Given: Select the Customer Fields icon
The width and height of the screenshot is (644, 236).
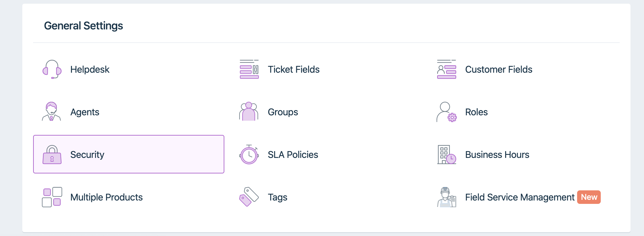Looking at the screenshot, I should [x=446, y=69].
